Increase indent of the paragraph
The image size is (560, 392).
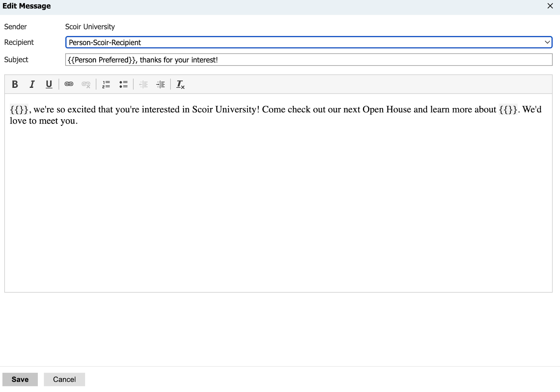(x=161, y=84)
